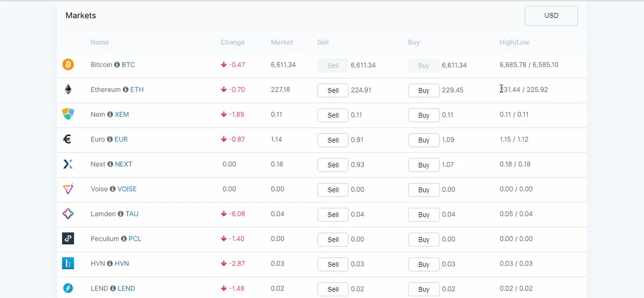The height and width of the screenshot is (298, 644).
Task: Click Buy in the Euro row
Action: (424, 140)
